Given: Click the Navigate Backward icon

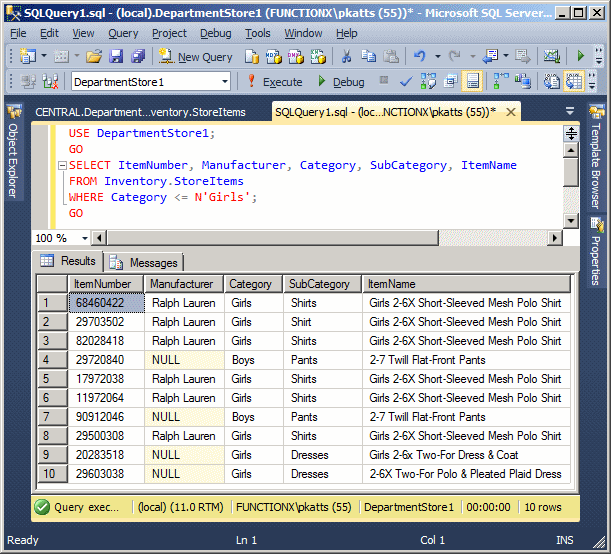Looking at the screenshot, I should [490, 56].
